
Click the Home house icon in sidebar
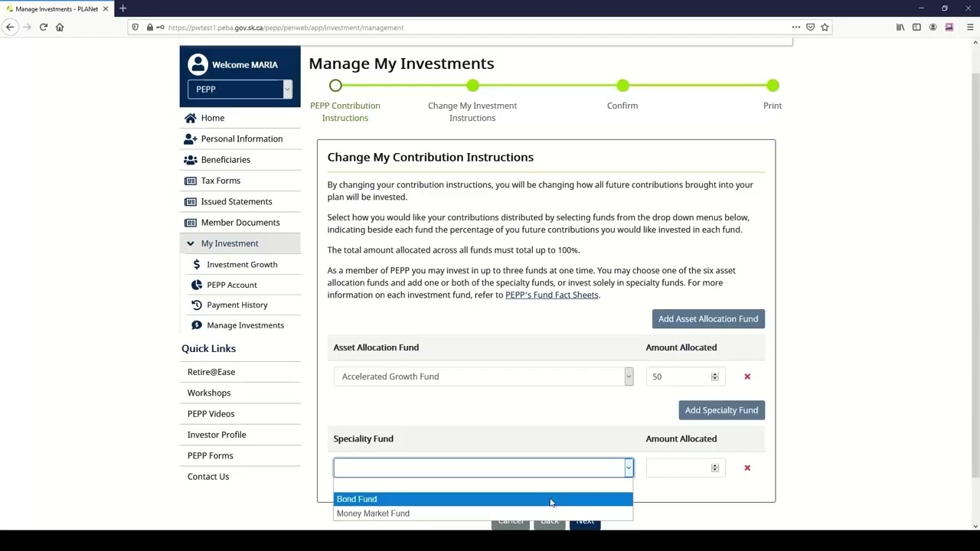click(191, 118)
